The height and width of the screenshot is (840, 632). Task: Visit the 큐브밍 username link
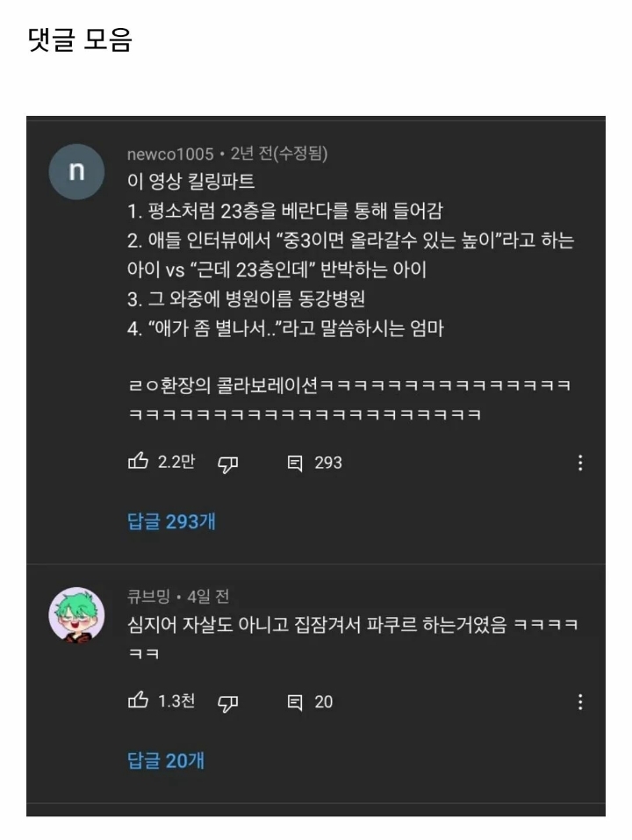coord(148,596)
